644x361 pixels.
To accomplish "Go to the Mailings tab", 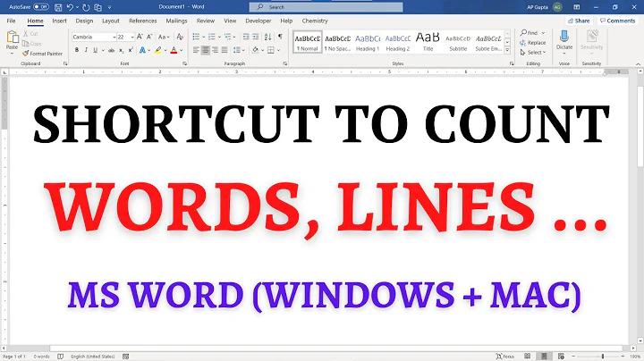I will 176,21.
